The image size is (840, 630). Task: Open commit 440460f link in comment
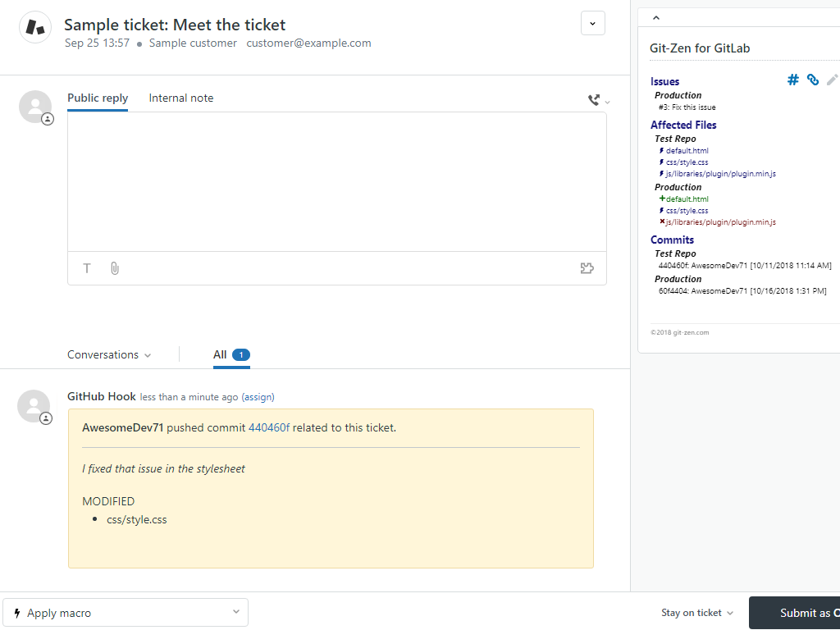click(269, 427)
